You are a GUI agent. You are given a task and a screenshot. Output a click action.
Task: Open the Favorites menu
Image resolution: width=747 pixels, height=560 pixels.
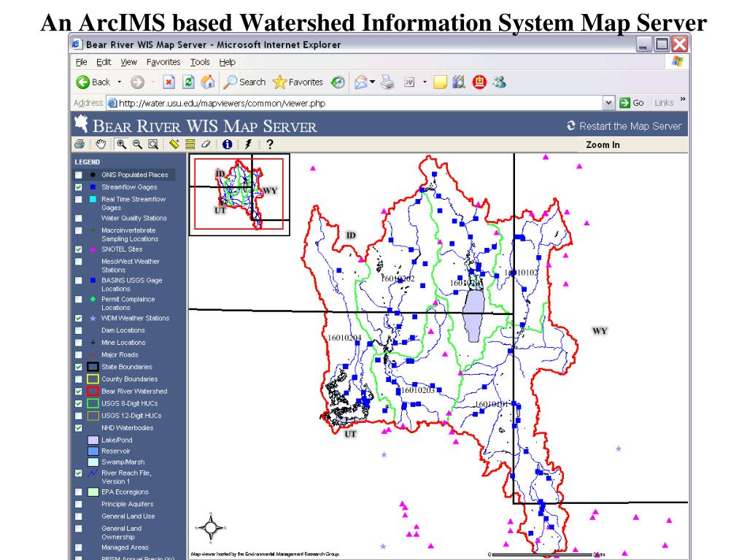[x=163, y=62]
